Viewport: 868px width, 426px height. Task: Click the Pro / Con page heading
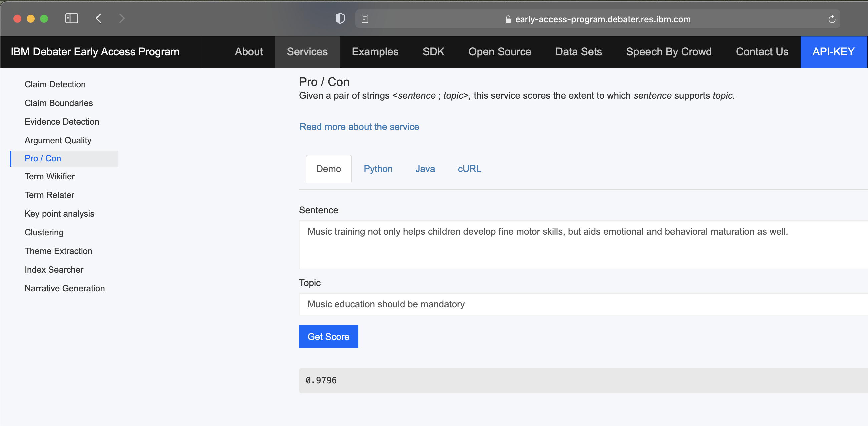[324, 82]
